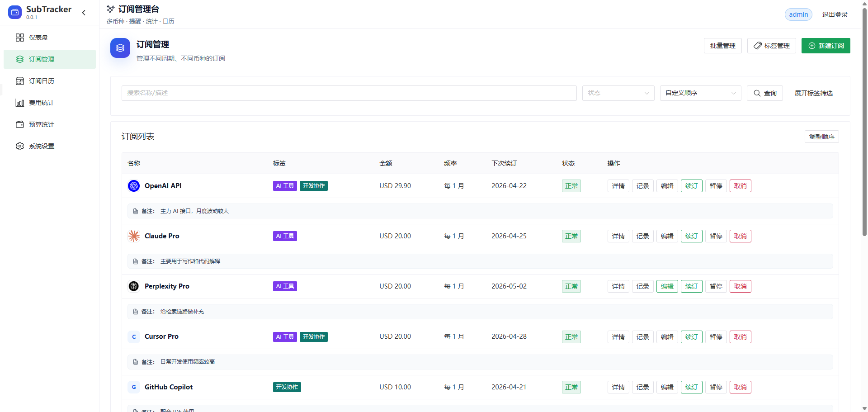868x412 pixels.
Task: View 详情 for Claude Pro
Action: (618, 236)
